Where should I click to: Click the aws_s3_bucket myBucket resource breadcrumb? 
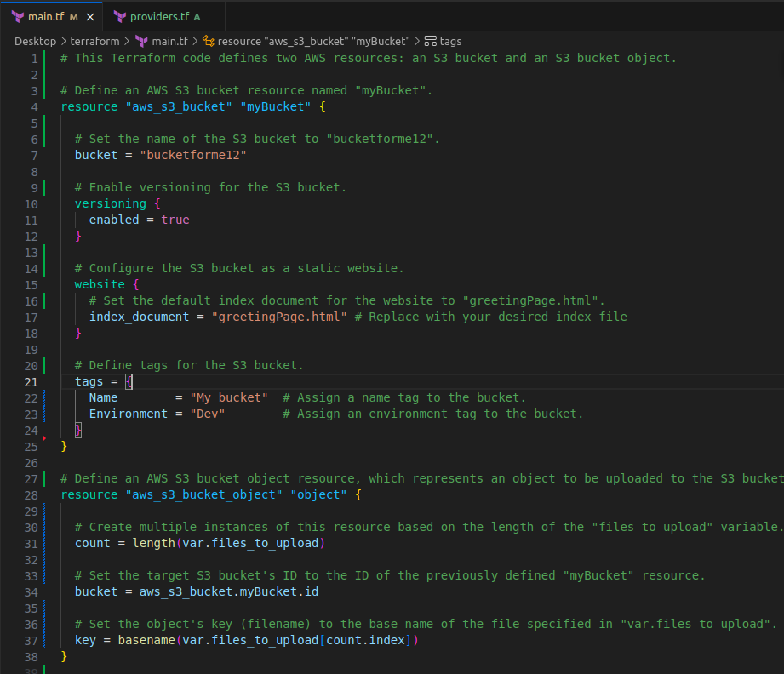(313, 41)
